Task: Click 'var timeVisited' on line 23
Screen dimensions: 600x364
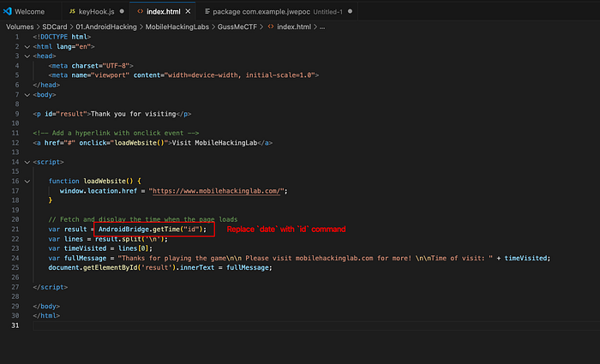Action: [100, 248]
